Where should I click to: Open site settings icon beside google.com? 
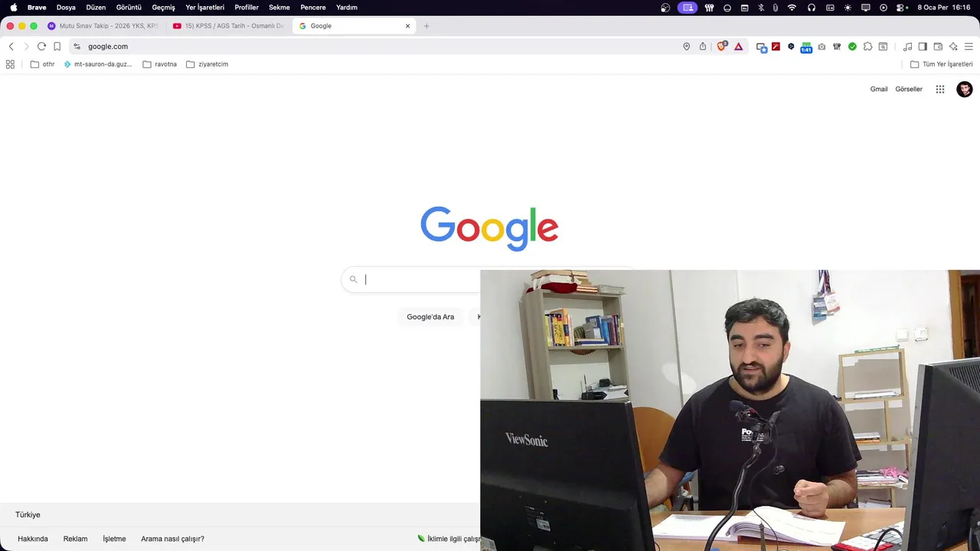click(x=77, y=47)
